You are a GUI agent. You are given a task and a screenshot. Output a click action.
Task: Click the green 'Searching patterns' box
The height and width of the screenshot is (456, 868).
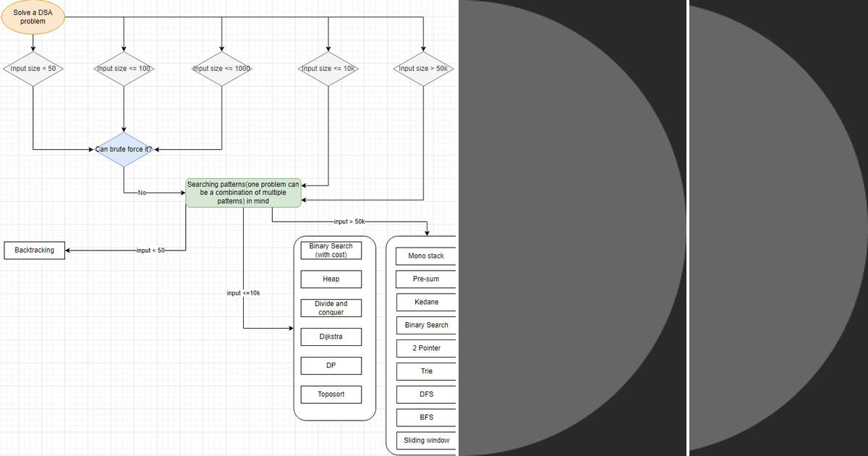(244, 193)
